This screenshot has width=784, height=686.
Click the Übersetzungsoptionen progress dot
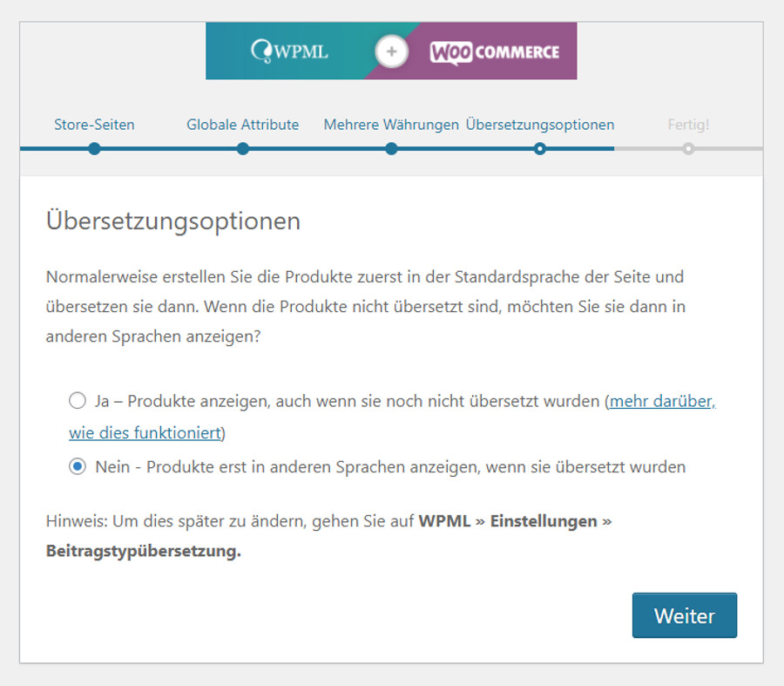click(540, 148)
